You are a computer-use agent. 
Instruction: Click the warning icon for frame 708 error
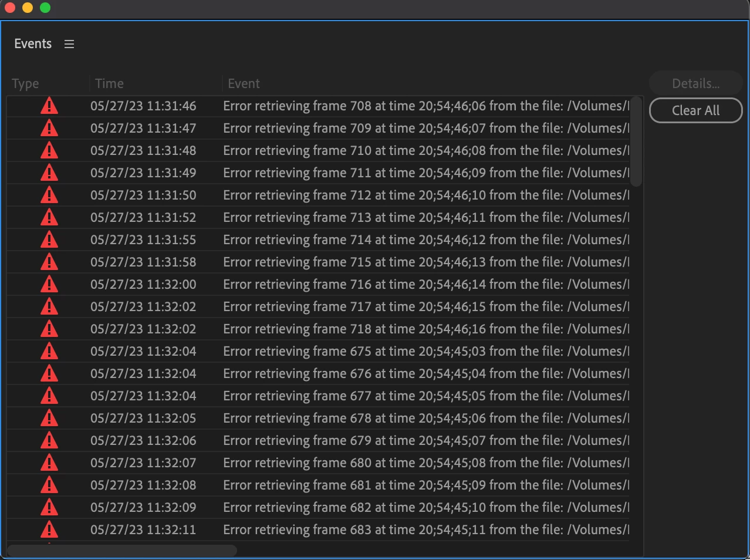(x=49, y=106)
